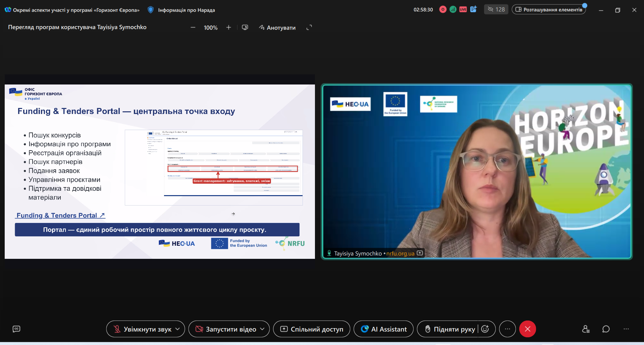The height and width of the screenshot is (345, 644).
Task: Click the red LIVE streaming indicator
Action: [x=463, y=9]
